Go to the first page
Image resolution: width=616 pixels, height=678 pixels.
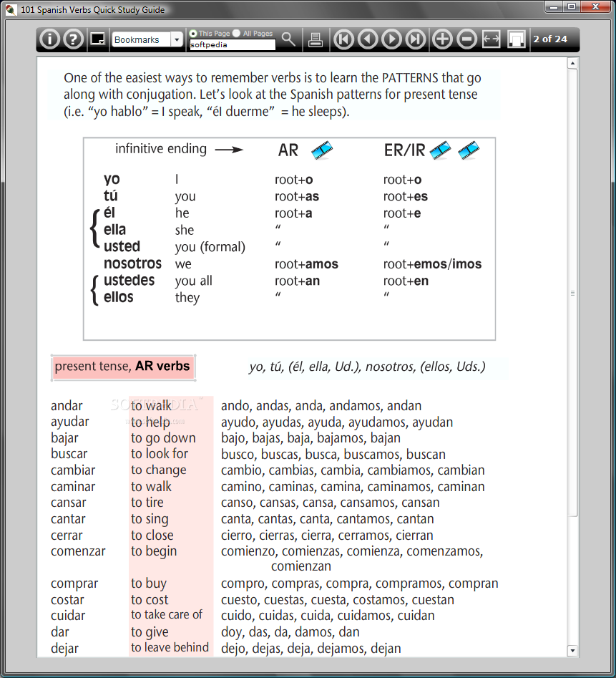pyautogui.click(x=344, y=39)
